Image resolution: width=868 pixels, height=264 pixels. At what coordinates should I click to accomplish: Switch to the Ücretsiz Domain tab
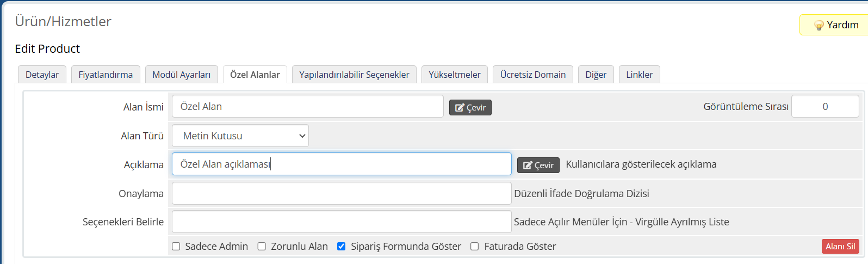point(533,75)
